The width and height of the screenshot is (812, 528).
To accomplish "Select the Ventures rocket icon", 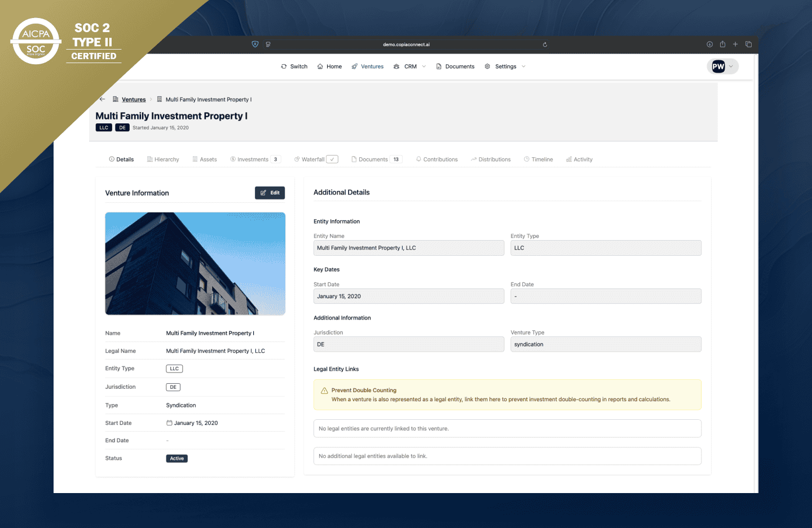I will click(354, 66).
